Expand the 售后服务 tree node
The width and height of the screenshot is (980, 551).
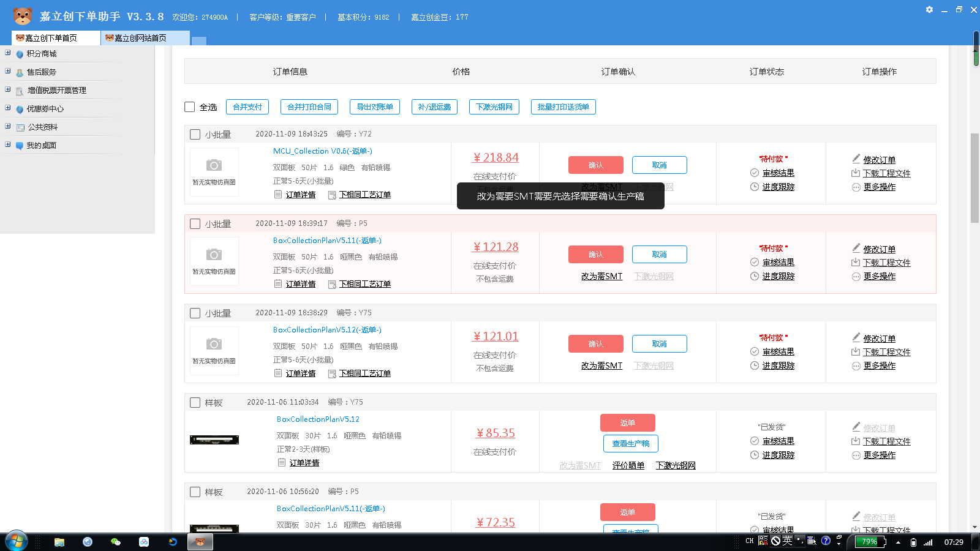pos(8,71)
